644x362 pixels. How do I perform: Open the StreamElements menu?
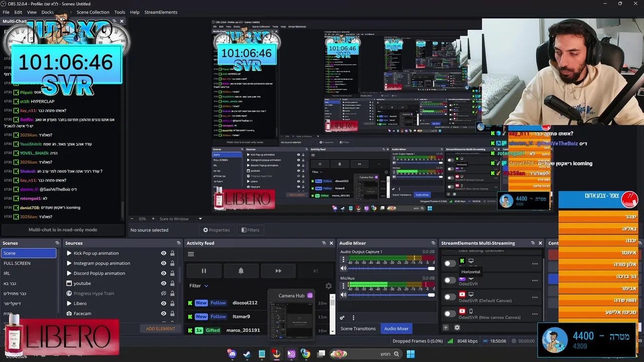click(161, 12)
